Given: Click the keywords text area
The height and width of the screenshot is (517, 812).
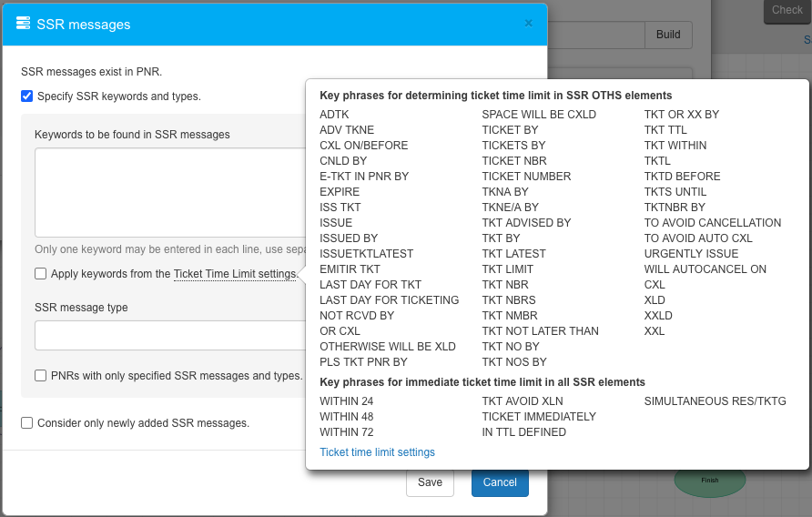Looking at the screenshot, I should (169, 192).
